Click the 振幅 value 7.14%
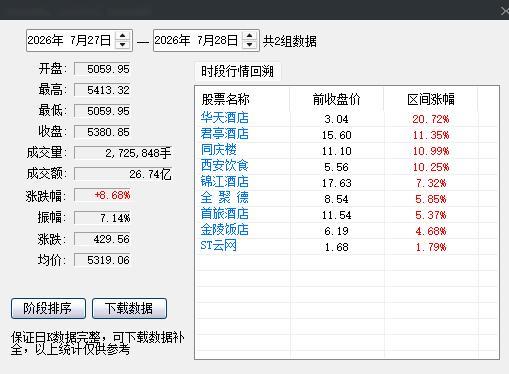Screen dimensions: 509x374 pos(102,218)
